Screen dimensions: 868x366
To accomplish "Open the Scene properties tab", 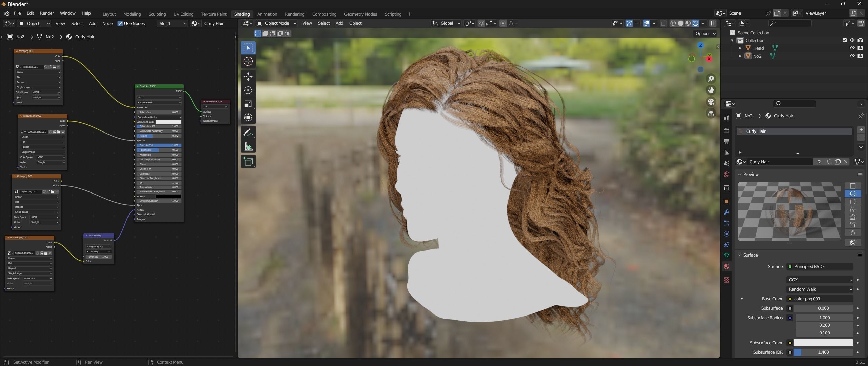I will (x=727, y=163).
